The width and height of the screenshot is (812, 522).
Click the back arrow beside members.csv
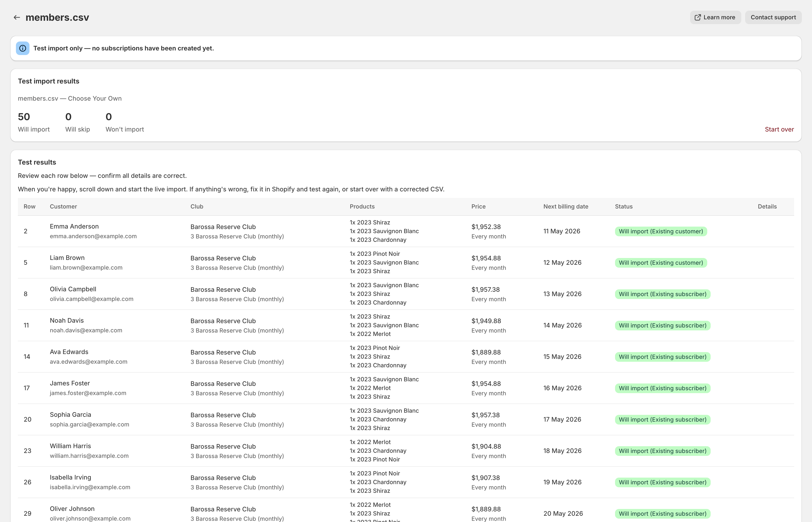(x=17, y=17)
